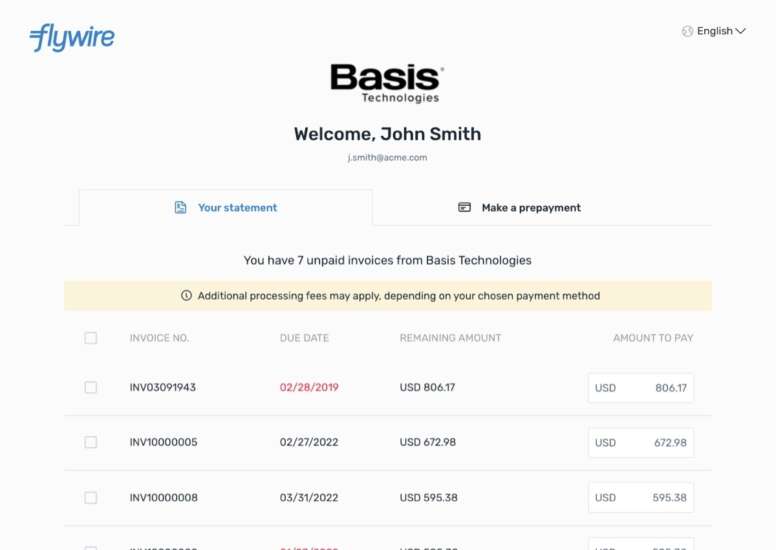Click the info icon in the fee notice

coord(186,296)
